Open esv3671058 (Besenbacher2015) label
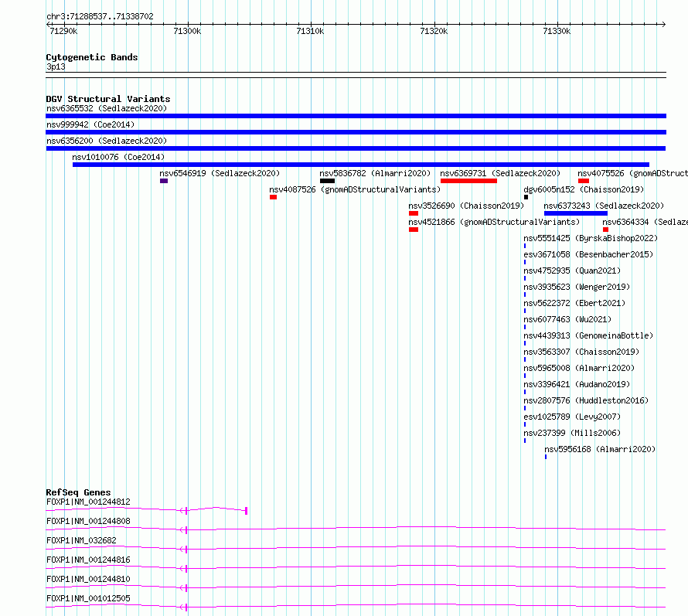688x616 pixels. point(588,254)
